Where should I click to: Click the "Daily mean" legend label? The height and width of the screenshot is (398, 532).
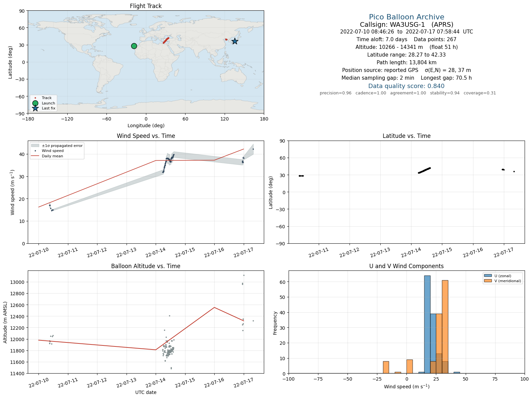tap(53, 156)
